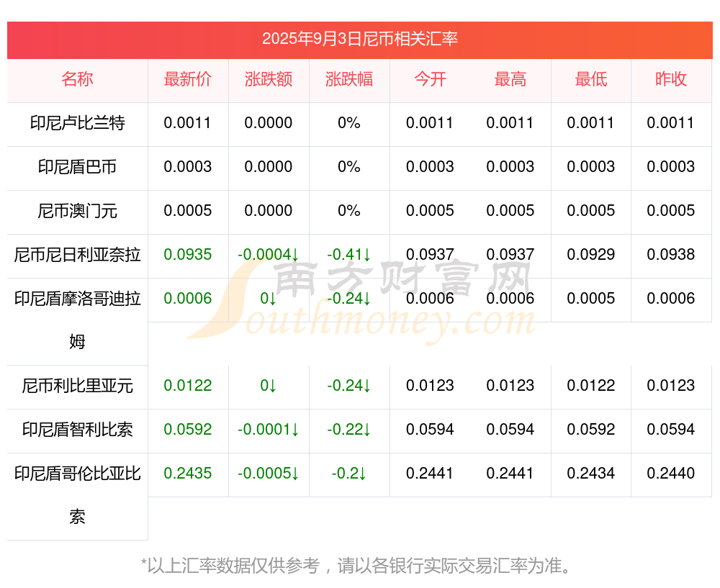Select the 印尼盾智利比索 row name
This screenshot has height=588, width=720.
tap(77, 429)
